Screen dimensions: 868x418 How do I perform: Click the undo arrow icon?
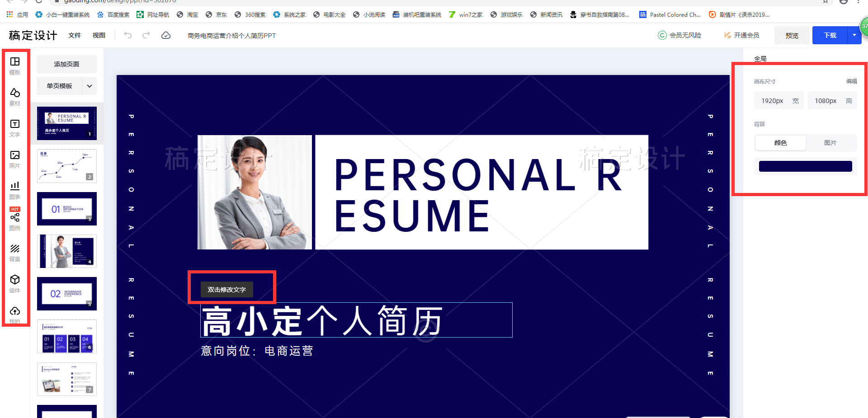tap(128, 35)
